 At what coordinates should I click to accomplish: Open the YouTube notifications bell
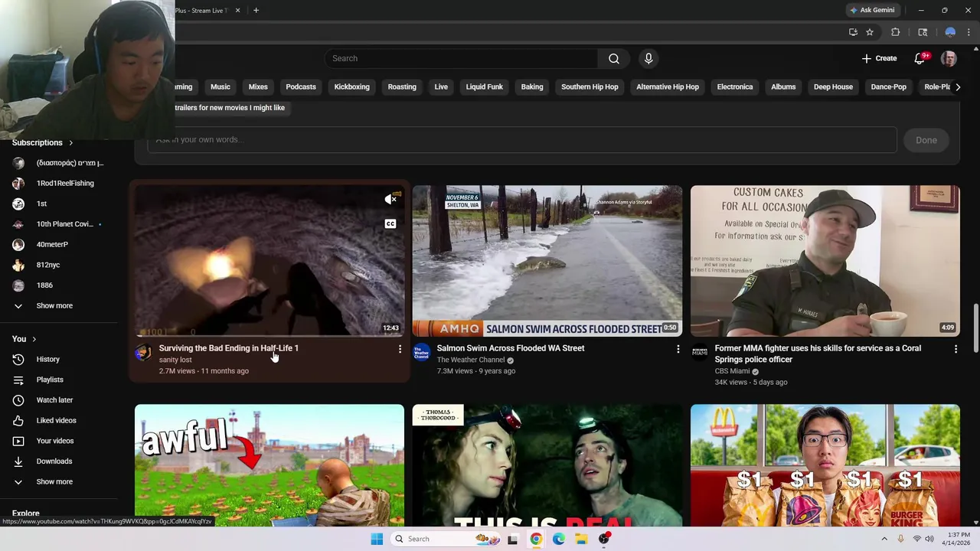tap(920, 58)
